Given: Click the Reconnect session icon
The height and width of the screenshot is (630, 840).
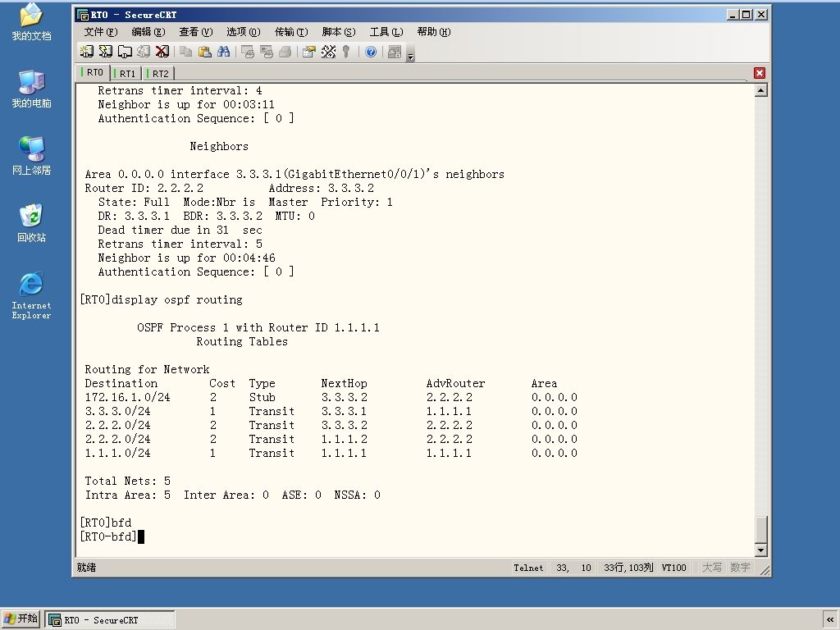Looking at the screenshot, I should coord(144,52).
